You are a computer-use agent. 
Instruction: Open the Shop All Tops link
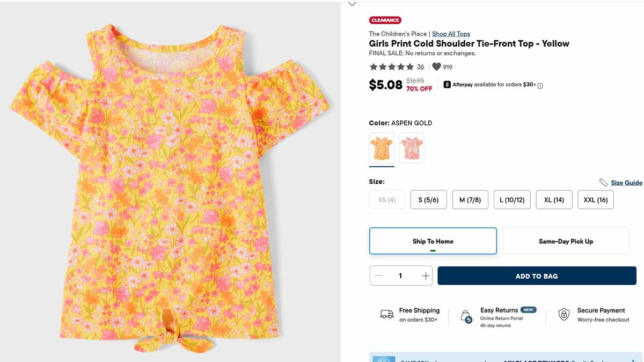point(451,34)
